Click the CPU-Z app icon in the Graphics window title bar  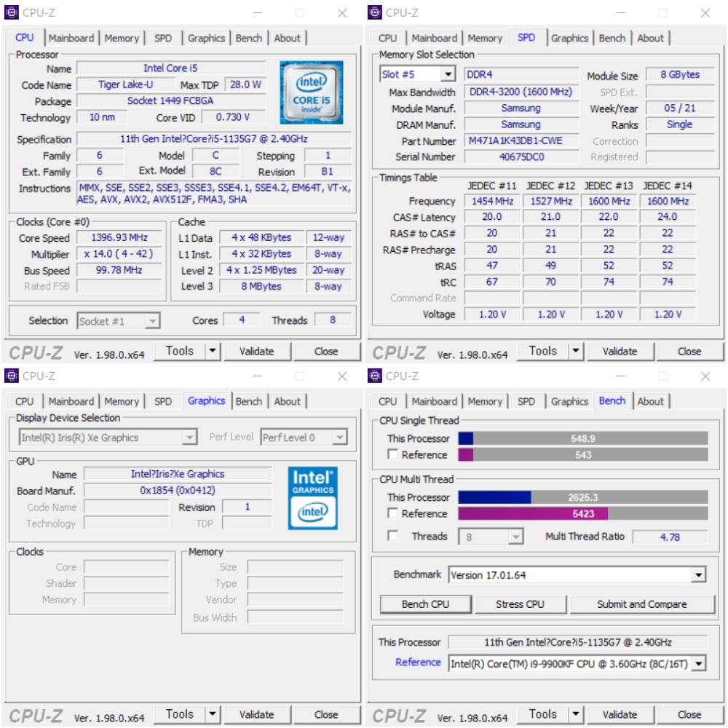pyautogui.click(x=11, y=376)
